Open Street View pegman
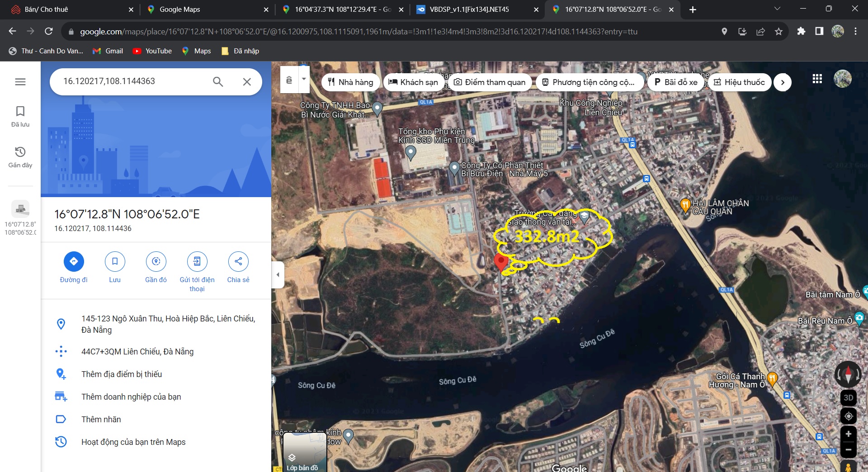Screen dimensions: 868x472 tap(849, 467)
